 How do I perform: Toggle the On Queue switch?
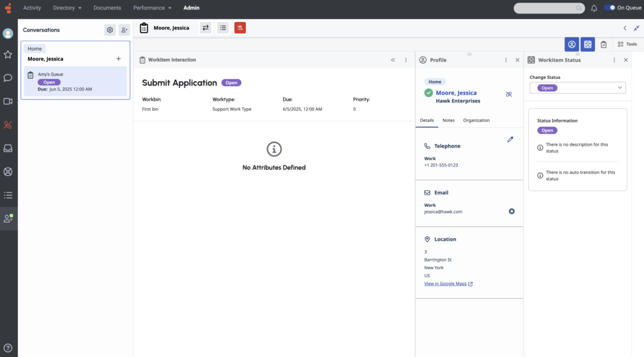610,8
